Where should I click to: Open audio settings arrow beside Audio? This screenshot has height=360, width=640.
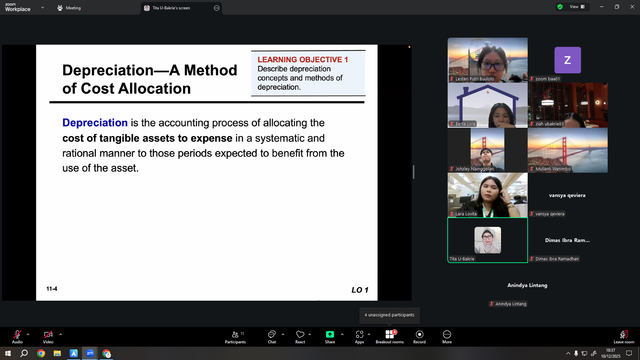[x=28, y=334]
